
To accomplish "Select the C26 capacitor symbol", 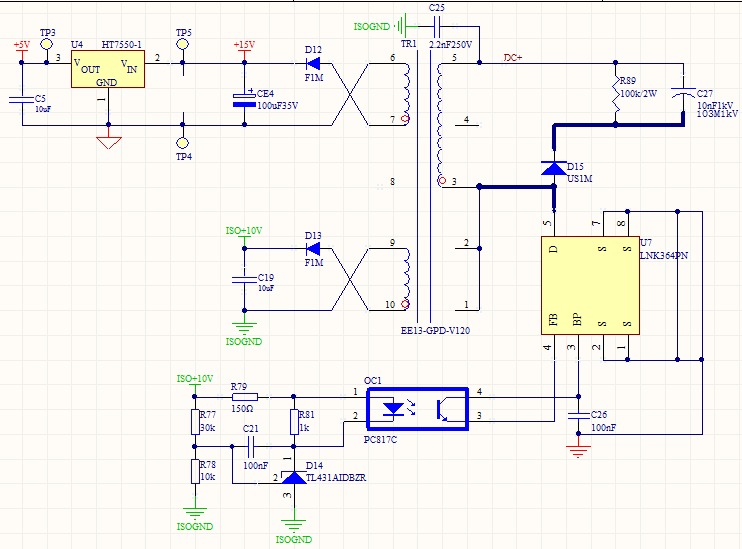I will (578, 416).
